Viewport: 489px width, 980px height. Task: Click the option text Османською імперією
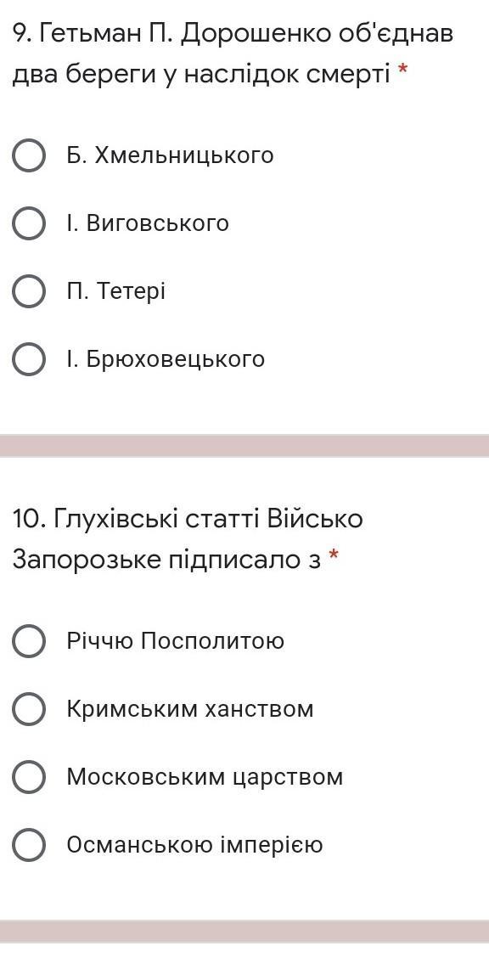coord(195,845)
